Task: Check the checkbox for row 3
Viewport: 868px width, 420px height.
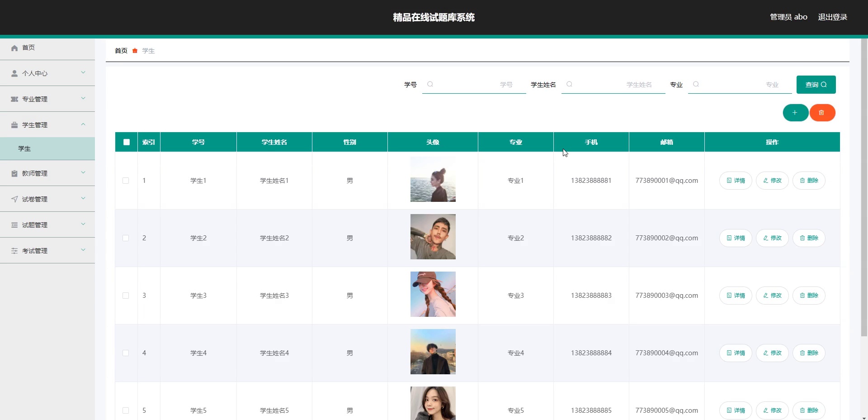Action: click(126, 296)
